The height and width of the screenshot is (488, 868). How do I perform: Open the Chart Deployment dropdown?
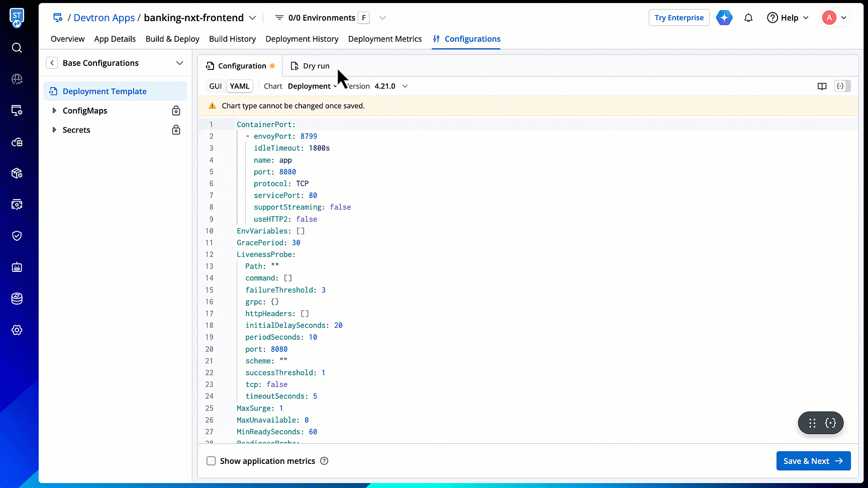pos(312,86)
